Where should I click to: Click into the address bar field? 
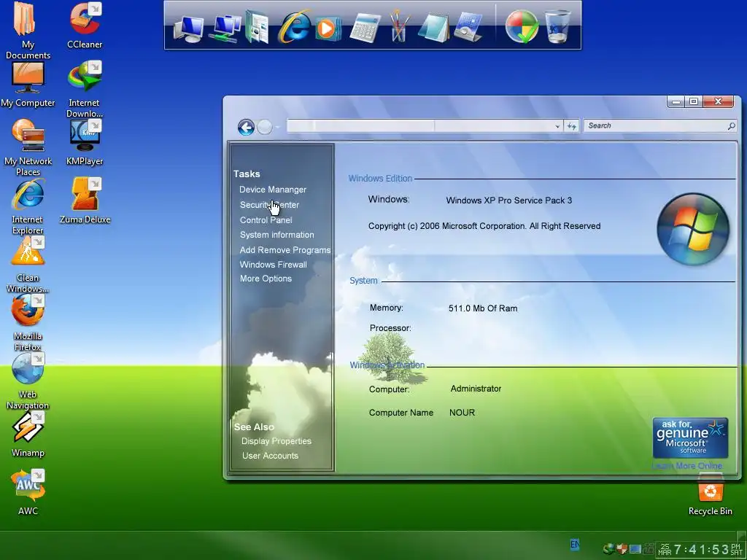click(x=419, y=125)
